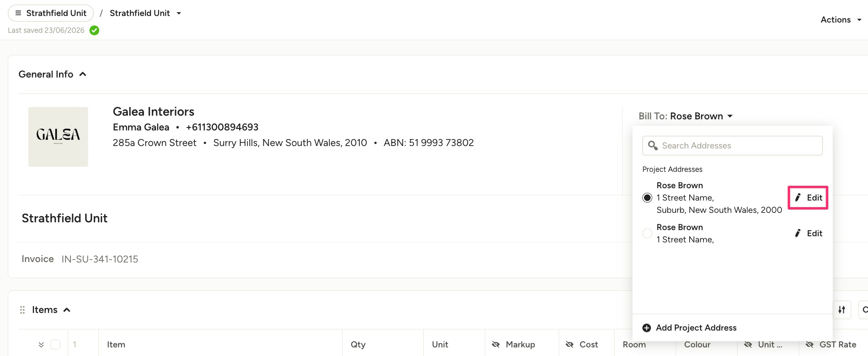Image resolution: width=868 pixels, height=356 pixels.
Task: Toggle the hidden eye icon on GST Rate
Action: pos(809,345)
